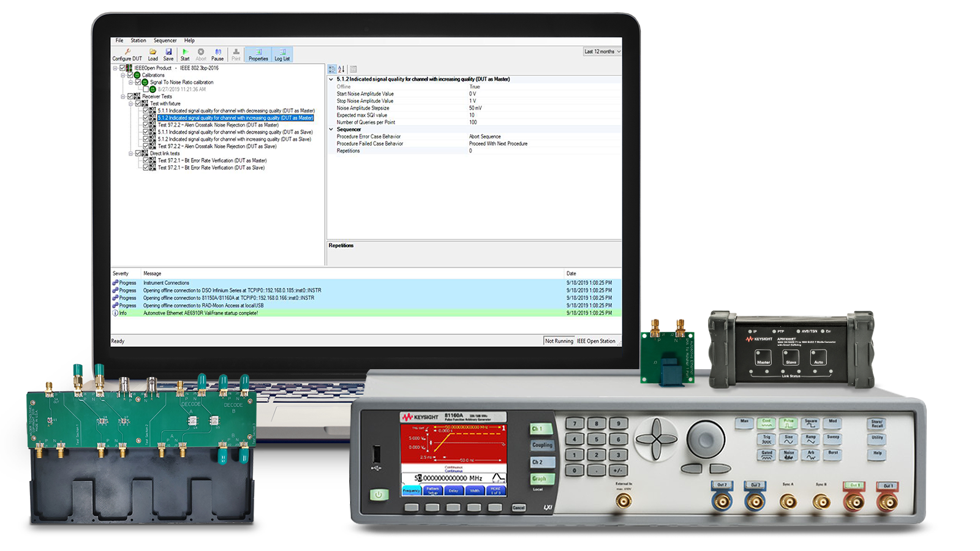Toggle the Log List toolbar button
The image size is (980, 551).
tap(282, 54)
